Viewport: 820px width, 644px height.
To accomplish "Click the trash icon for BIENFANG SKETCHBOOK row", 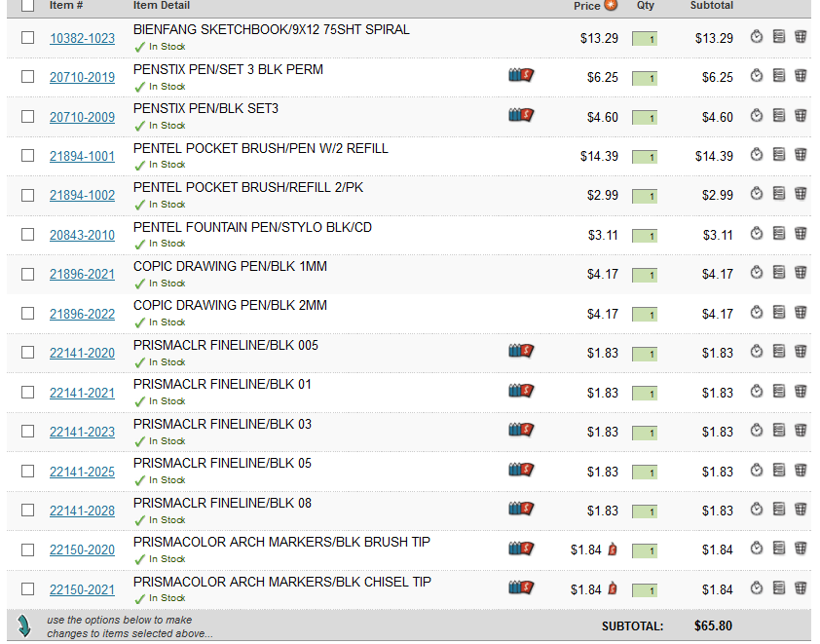I will tap(801, 37).
